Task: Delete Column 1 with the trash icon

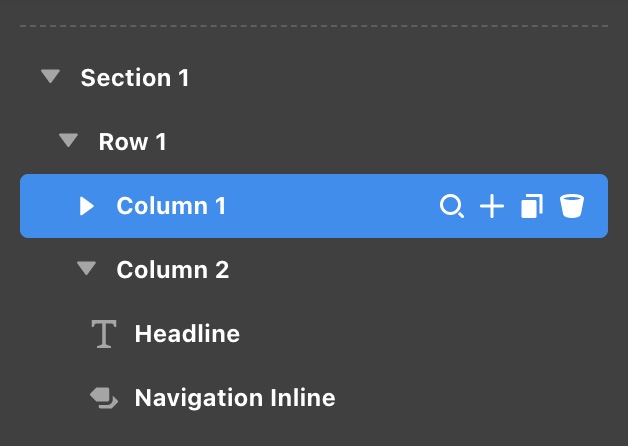Action: 572,206
